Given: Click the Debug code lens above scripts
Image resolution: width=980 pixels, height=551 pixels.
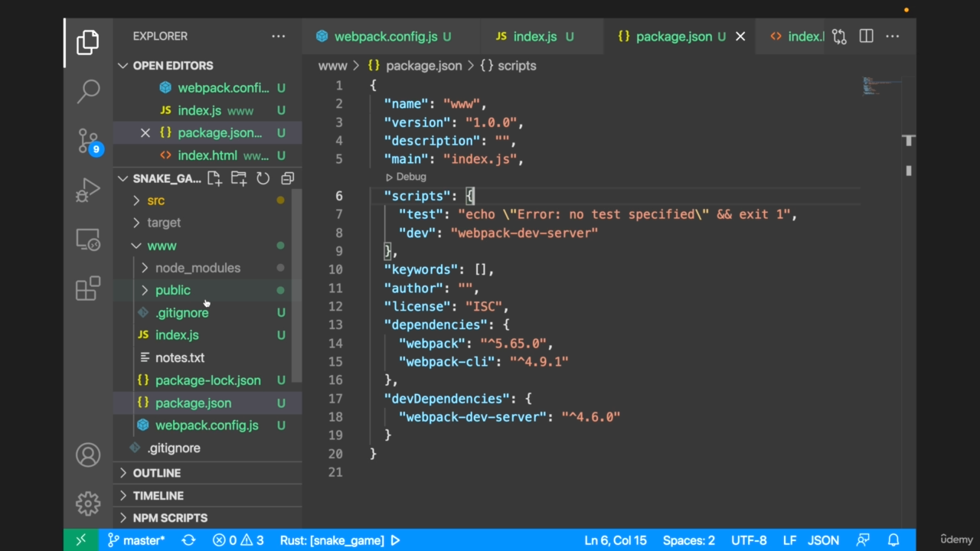Looking at the screenshot, I should [x=410, y=177].
